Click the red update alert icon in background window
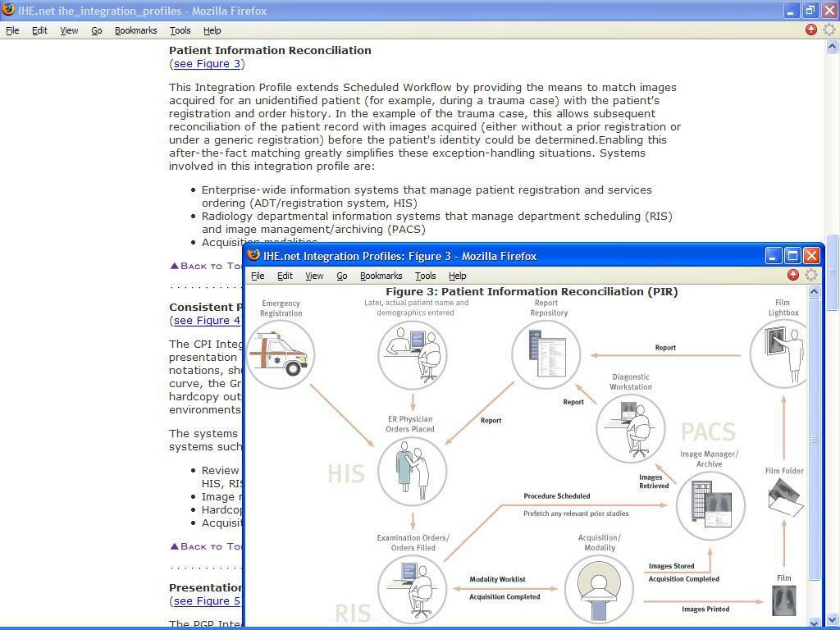The image size is (840, 630). 811,30
